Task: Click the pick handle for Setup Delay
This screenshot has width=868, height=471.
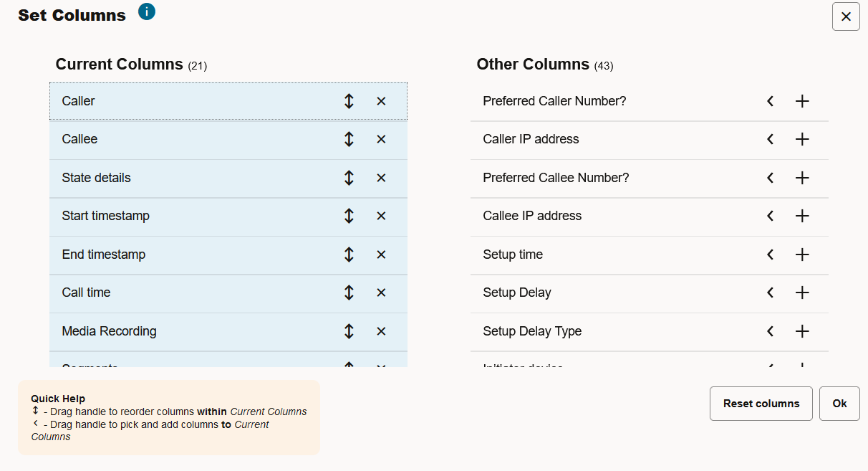Action: click(x=770, y=292)
